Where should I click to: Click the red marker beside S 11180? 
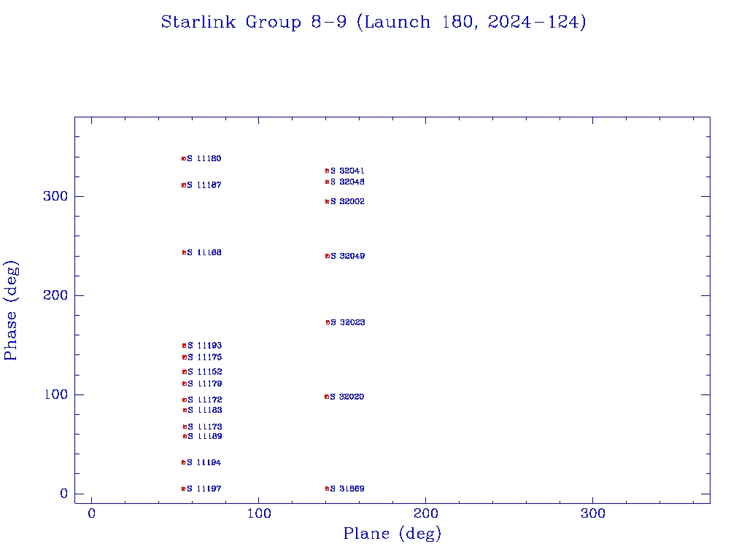[184, 158]
